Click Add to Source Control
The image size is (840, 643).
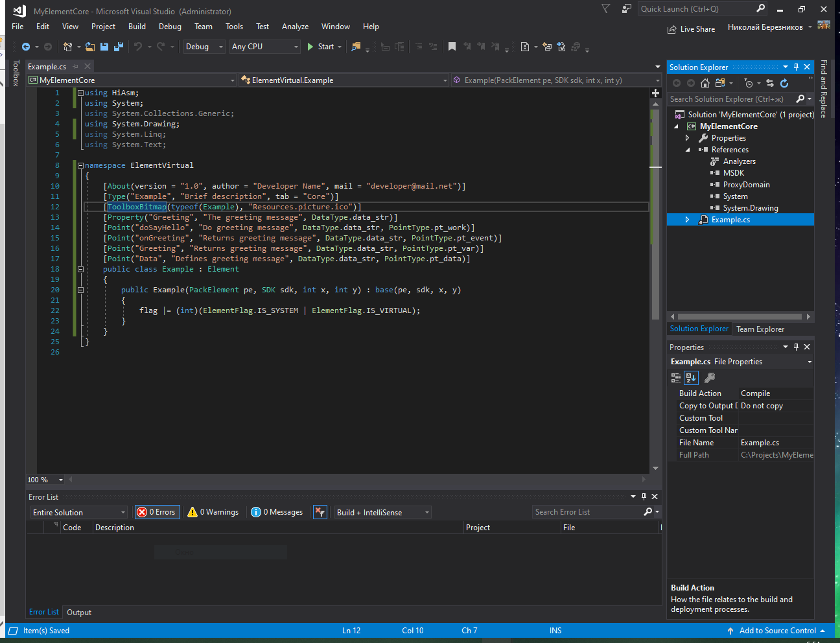click(777, 631)
